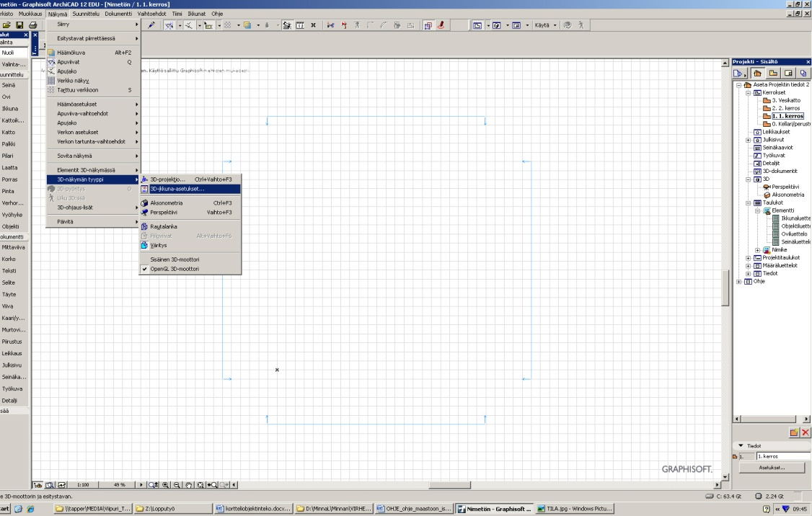The height and width of the screenshot is (516, 812).
Task: Open TILA.jpg Windows Picture taskbar button
Action: point(574,509)
